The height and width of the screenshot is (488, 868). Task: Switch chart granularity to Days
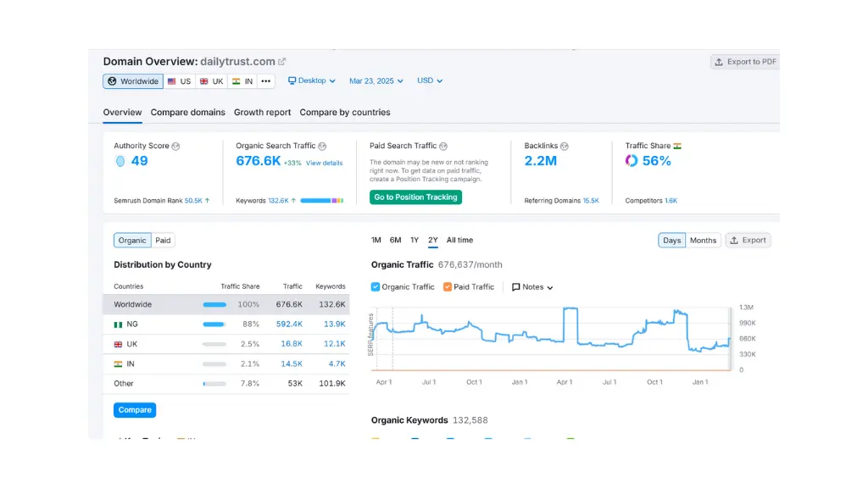point(671,240)
